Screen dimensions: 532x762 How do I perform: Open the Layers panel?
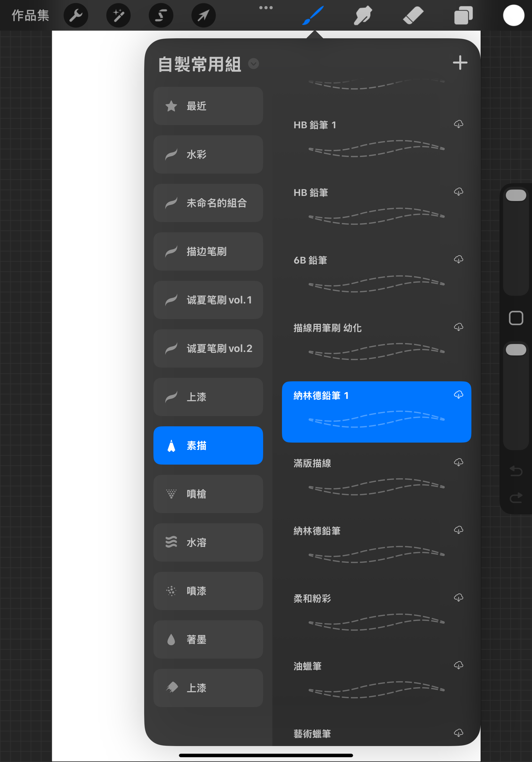[463, 16]
